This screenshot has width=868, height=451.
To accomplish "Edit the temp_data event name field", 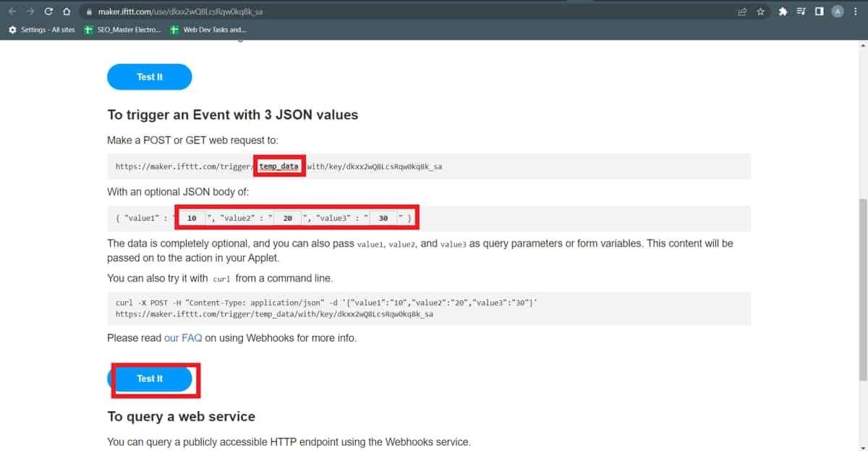I will (x=279, y=167).
